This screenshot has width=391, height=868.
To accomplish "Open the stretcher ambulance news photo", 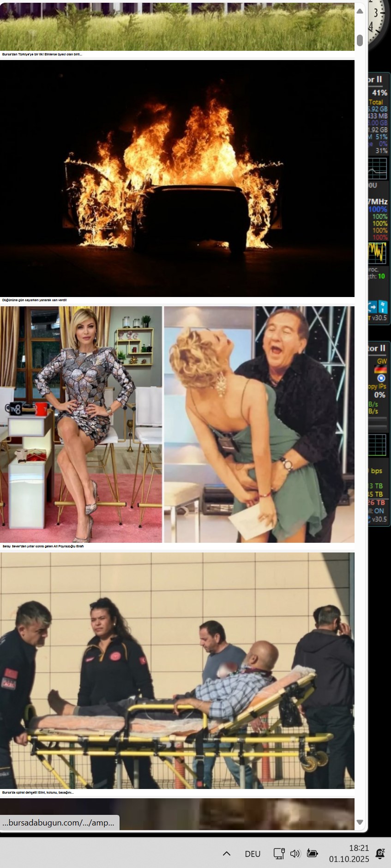I will coord(177,670).
